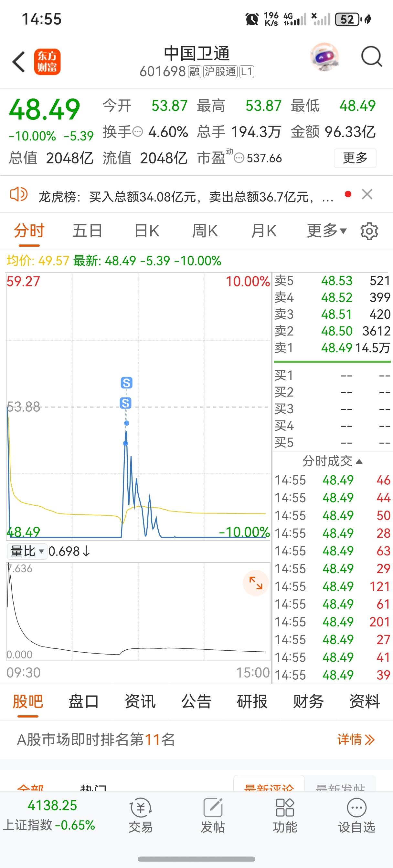This screenshot has width=393, height=868.
Task: Collapse the 分时成交 list header
Action: coord(333,461)
